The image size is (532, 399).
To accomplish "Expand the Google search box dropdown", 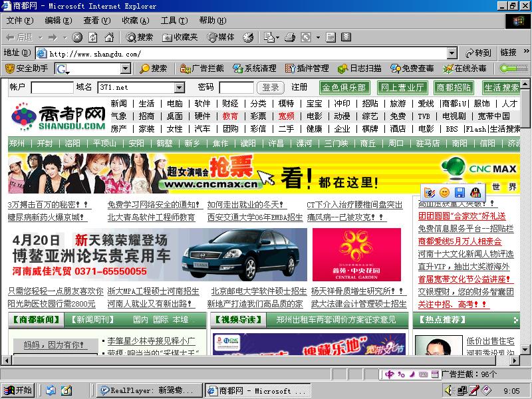I will (x=126, y=68).
